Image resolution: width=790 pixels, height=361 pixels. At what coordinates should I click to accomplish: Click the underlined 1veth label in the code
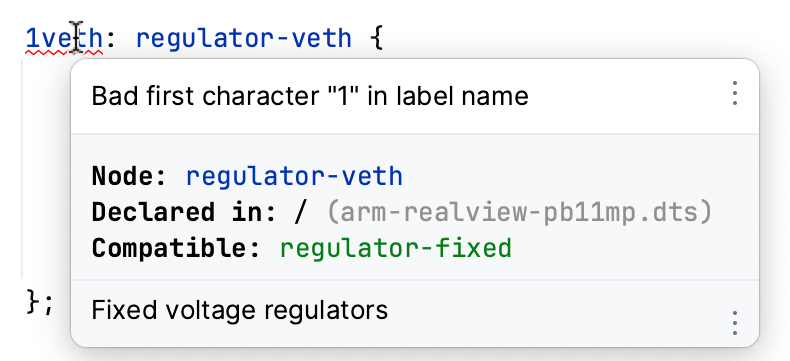point(64,38)
